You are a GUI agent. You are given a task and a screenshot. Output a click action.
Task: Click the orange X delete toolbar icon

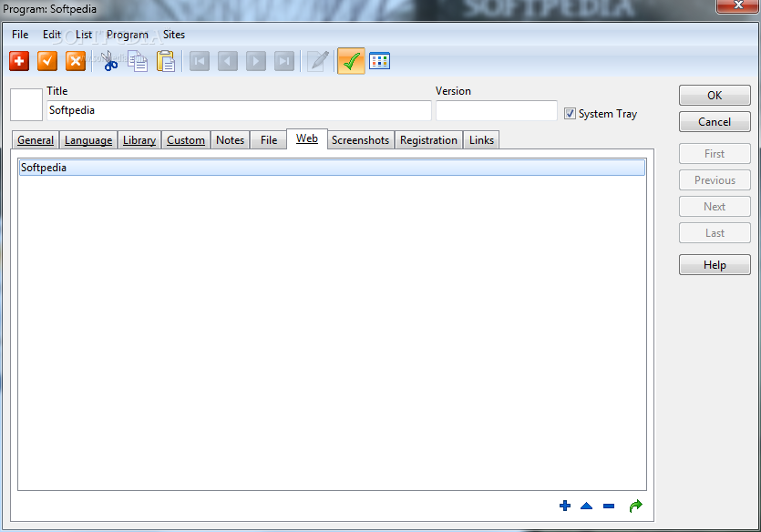pos(76,61)
